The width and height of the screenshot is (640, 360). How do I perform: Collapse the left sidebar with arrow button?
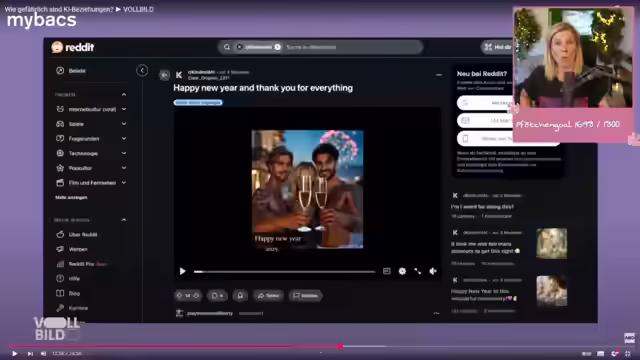pyautogui.click(x=142, y=71)
